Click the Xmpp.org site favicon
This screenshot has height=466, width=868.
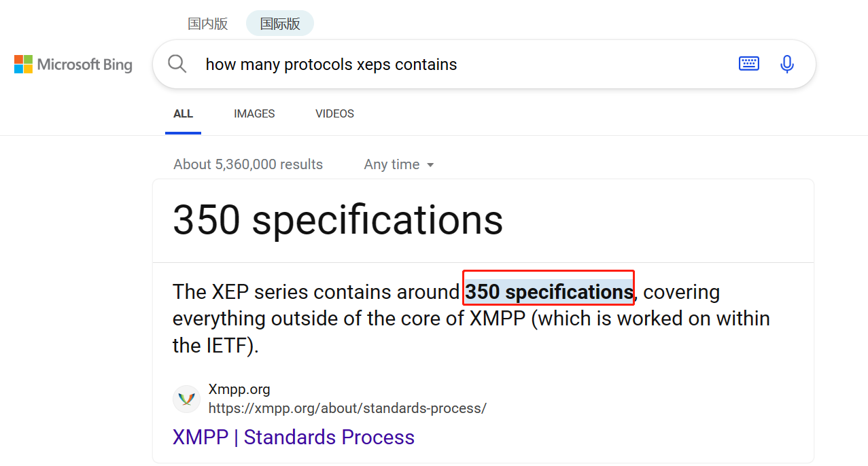click(186, 399)
